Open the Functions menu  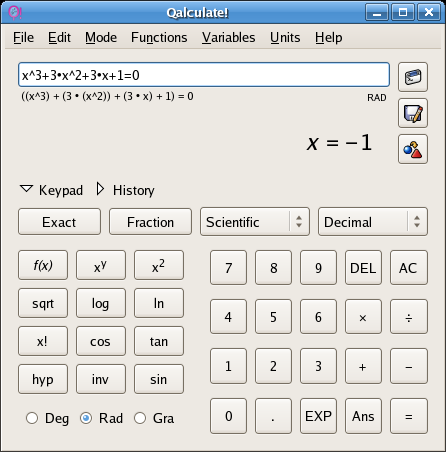(x=159, y=37)
